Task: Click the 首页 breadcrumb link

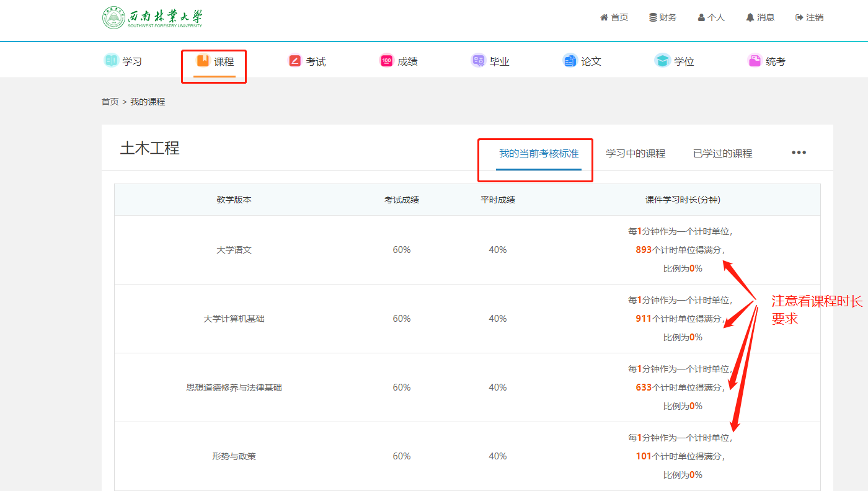Action: (110, 102)
